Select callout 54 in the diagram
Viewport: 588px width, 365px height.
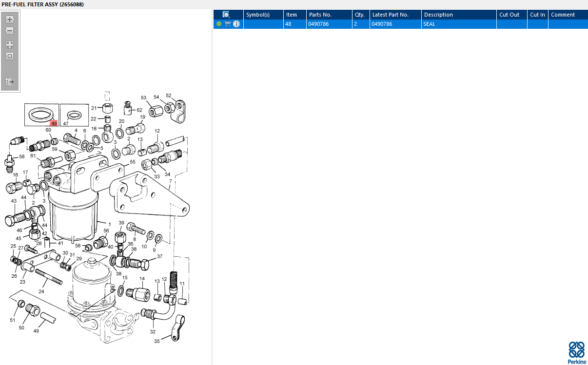pyautogui.click(x=157, y=97)
